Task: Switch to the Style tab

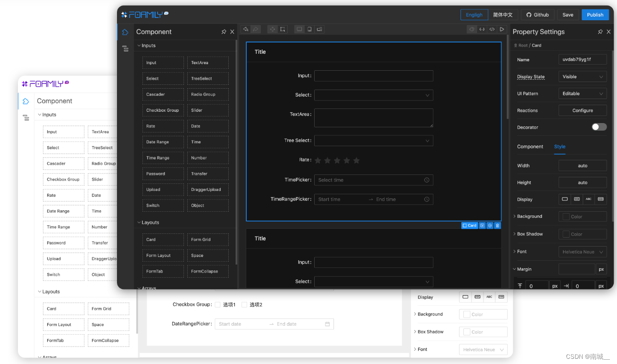Action: pos(559,147)
